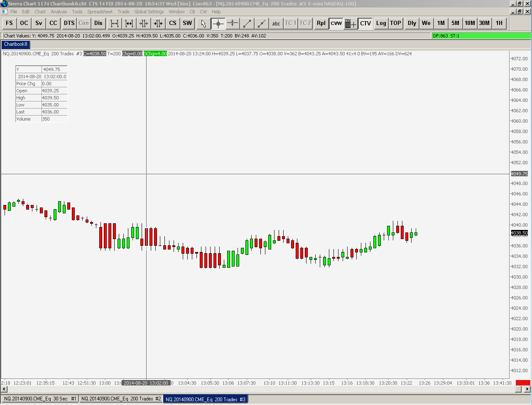Viewport: 532px width, 405px height.
Task: Select the extending ray drawing tool
Action: point(262,23)
